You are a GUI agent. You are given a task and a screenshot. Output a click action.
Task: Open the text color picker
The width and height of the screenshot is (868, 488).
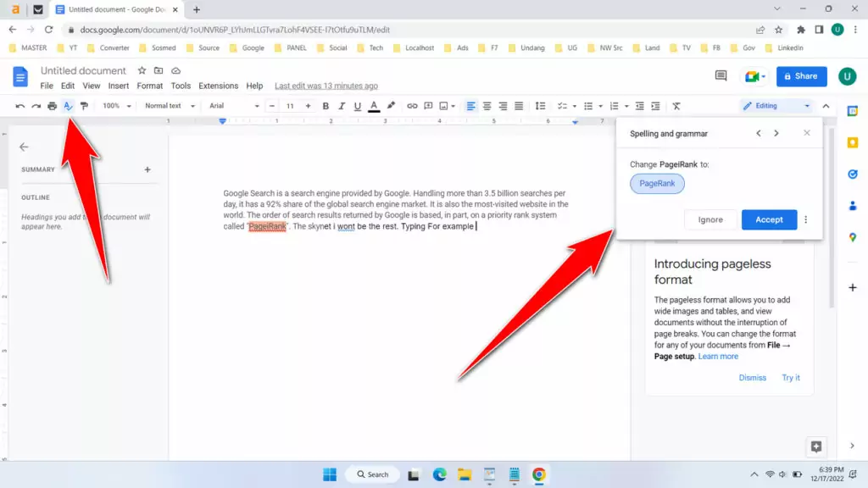(x=374, y=106)
